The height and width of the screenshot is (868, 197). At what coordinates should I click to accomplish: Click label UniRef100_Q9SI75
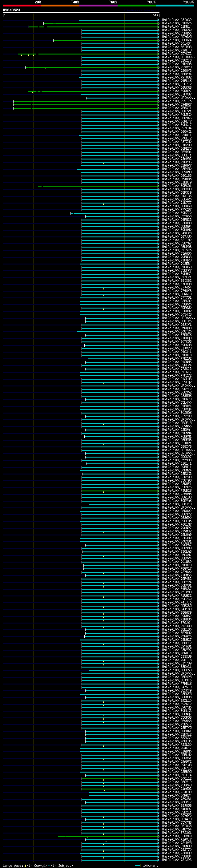click(177, 101)
